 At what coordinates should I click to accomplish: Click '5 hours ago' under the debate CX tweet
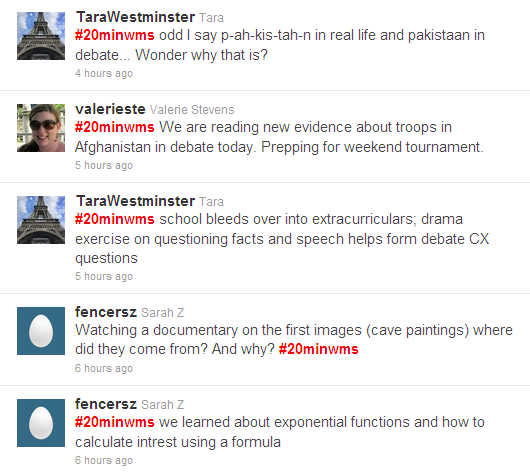point(104,276)
